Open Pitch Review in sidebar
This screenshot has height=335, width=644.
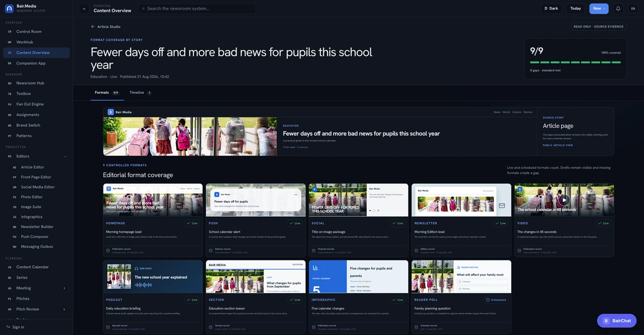(36, 309)
